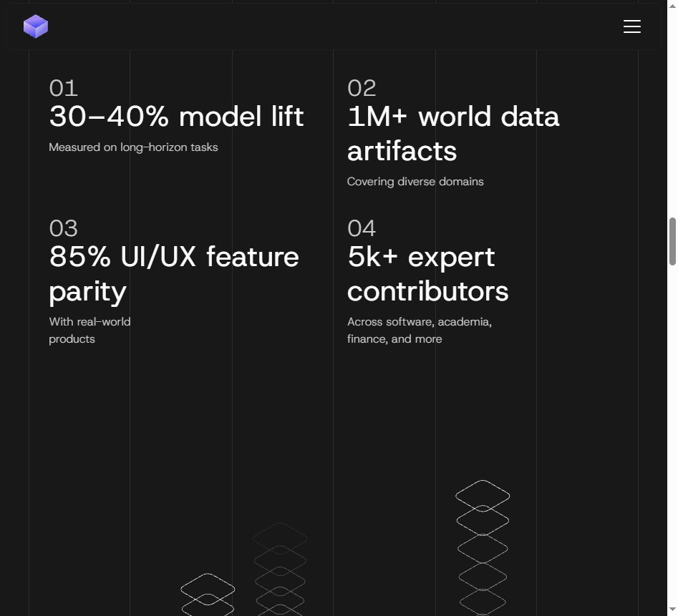Viewport: 678px width, 616px height.
Task: Click the faded middle diamond stack
Action: (x=280, y=569)
